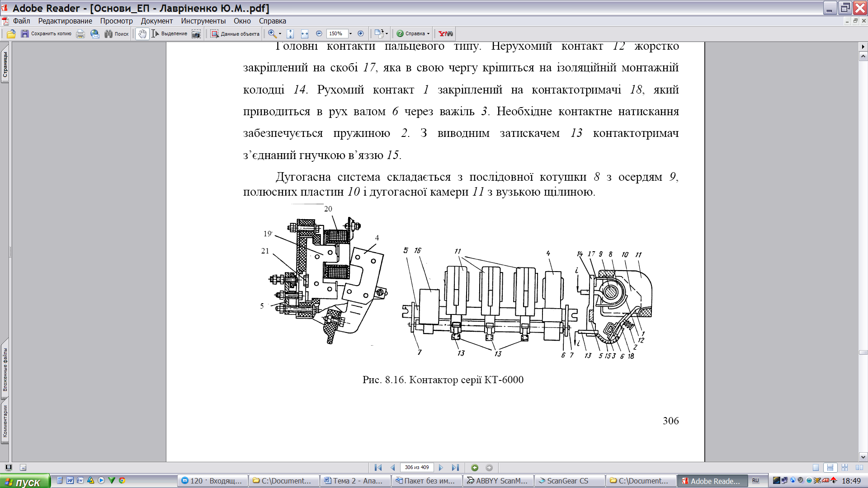Toggle full screen view icon at bottom left

click(8, 468)
